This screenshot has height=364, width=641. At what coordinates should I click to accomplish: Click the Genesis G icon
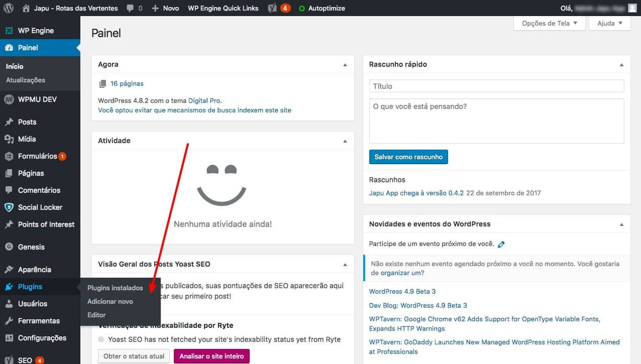[x=9, y=247]
